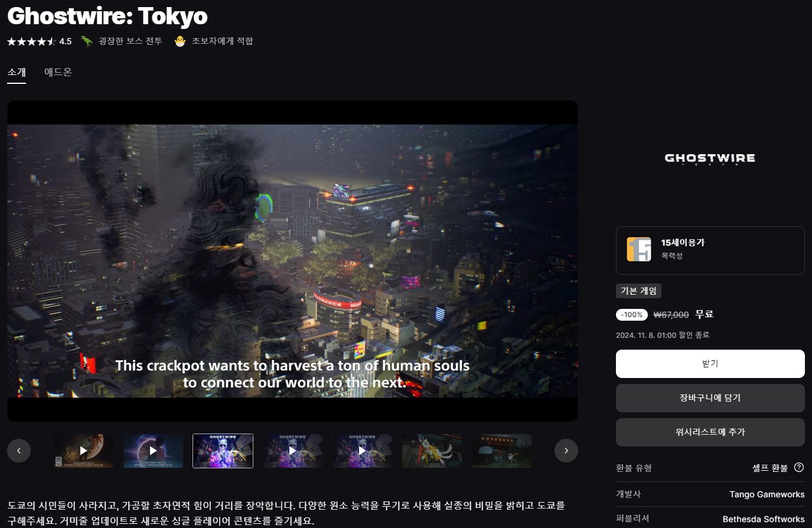The width and height of the screenshot is (812, 528).
Task: Play the first moon trailer thumbnail
Action: (x=83, y=451)
